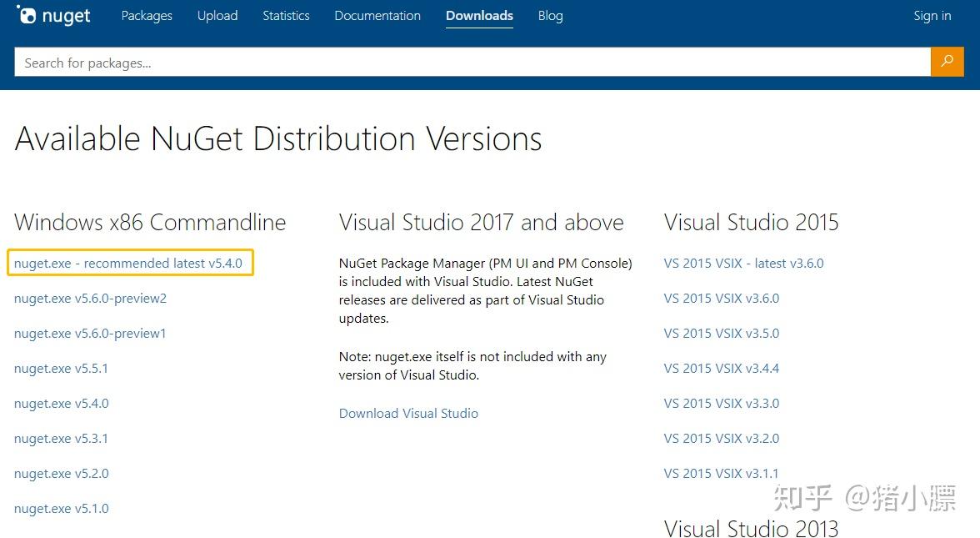The width and height of the screenshot is (980, 538).
Task: Get nuget.exe v5.6.0-preview1
Action: click(x=90, y=334)
